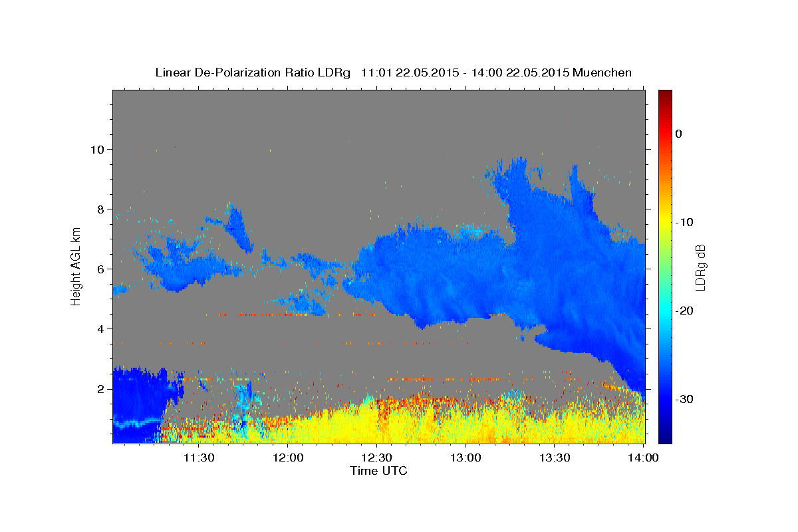
Task: Click the colorbar value 0 label
Action: 678,134
